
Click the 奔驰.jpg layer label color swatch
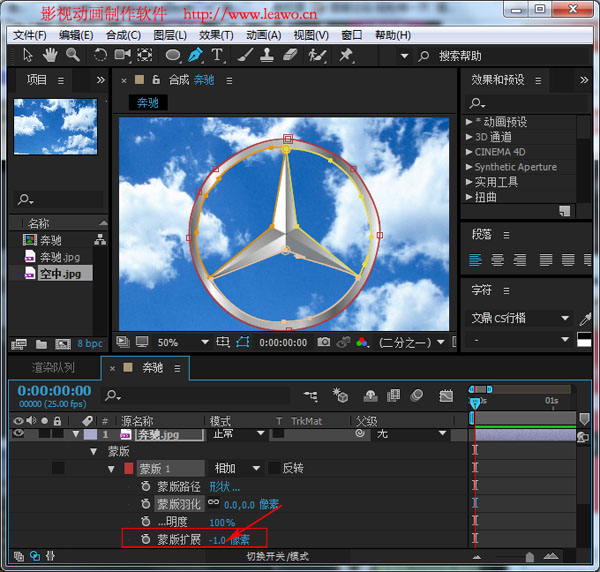[x=90, y=434]
